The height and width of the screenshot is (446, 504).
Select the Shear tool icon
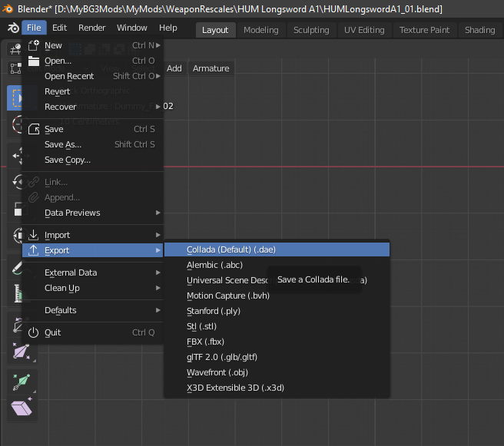[x=22, y=408]
